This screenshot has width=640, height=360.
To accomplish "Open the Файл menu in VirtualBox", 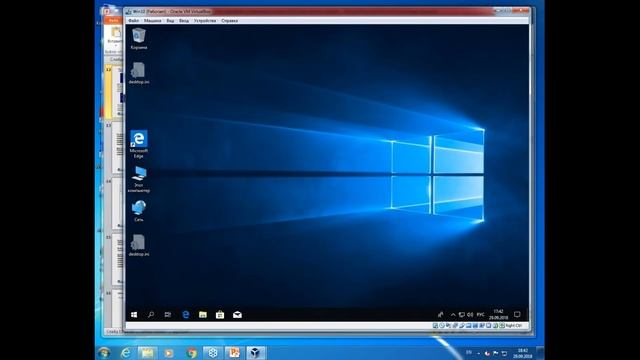I will (x=133, y=20).
